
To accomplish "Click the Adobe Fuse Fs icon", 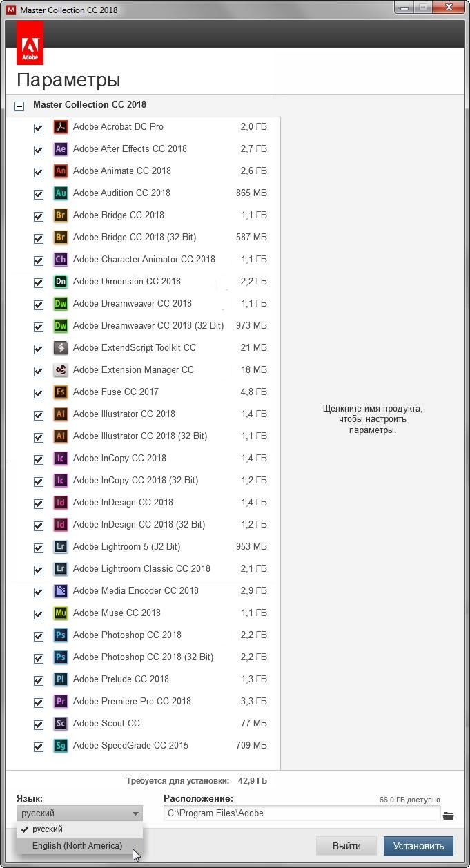I will 61,392.
